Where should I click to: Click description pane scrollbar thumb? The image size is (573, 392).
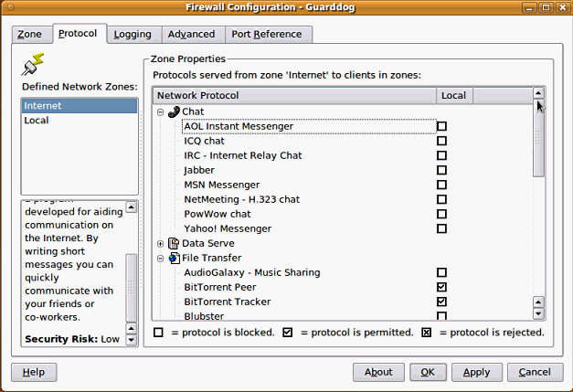(x=132, y=288)
